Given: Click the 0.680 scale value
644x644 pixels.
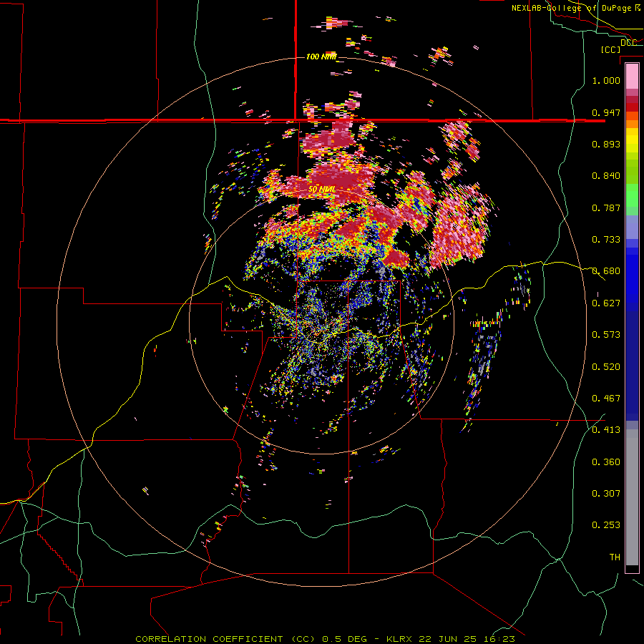Looking at the screenshot, I should point(606,271).
